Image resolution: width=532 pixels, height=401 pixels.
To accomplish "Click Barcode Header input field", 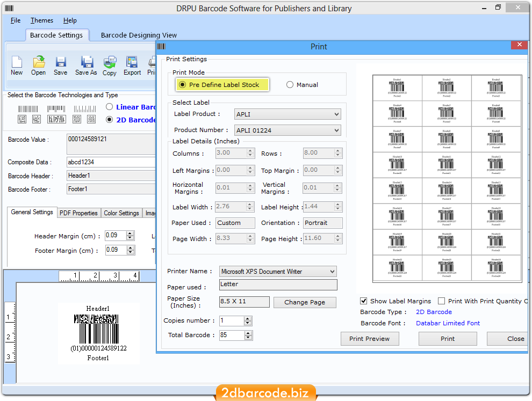I will click(111, 176).
